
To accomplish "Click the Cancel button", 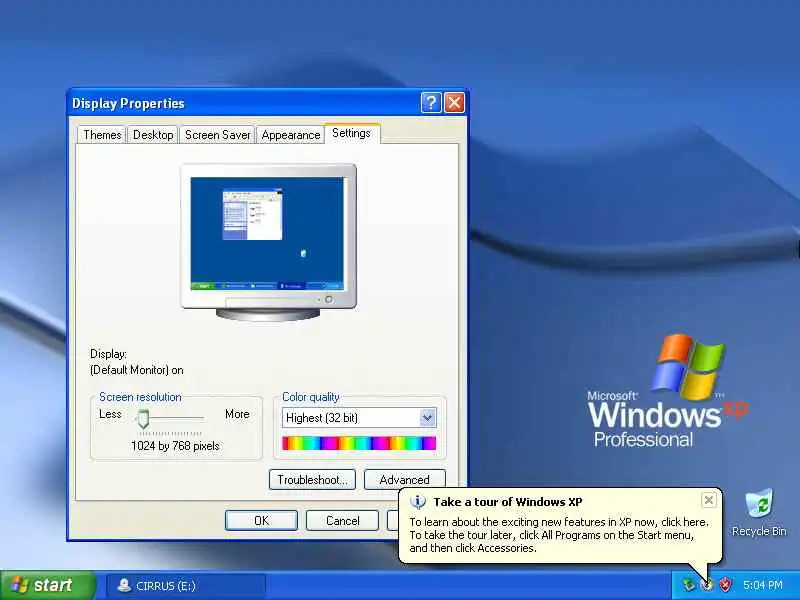I will (x=342, y=520).
